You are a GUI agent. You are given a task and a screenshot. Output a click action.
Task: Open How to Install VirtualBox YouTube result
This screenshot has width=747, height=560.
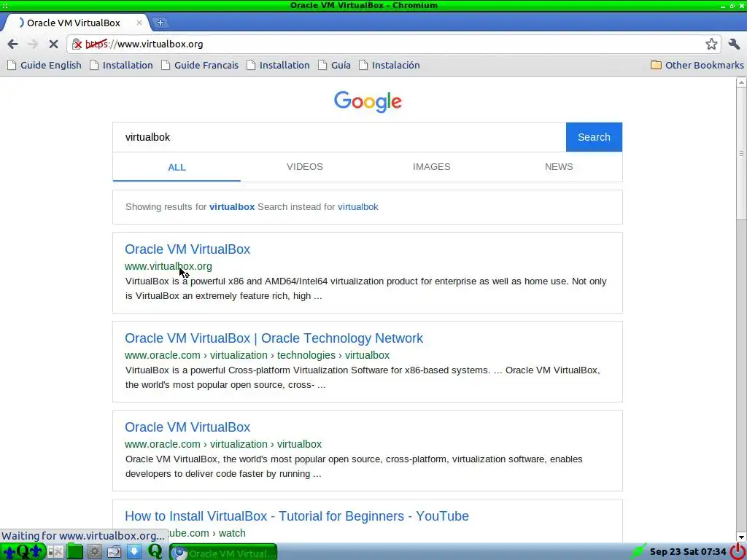point(297,516)
